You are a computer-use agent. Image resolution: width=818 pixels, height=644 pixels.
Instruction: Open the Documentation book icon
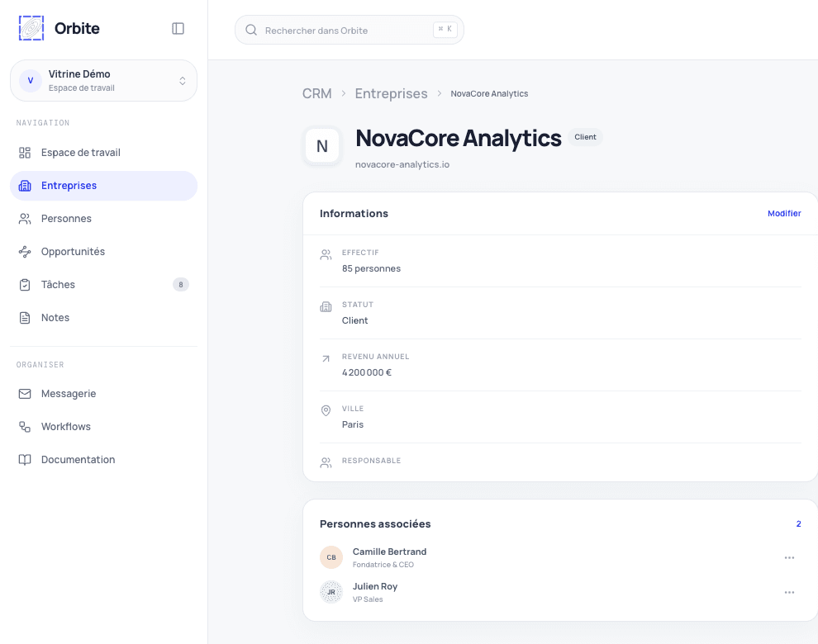tap(25, 459)
